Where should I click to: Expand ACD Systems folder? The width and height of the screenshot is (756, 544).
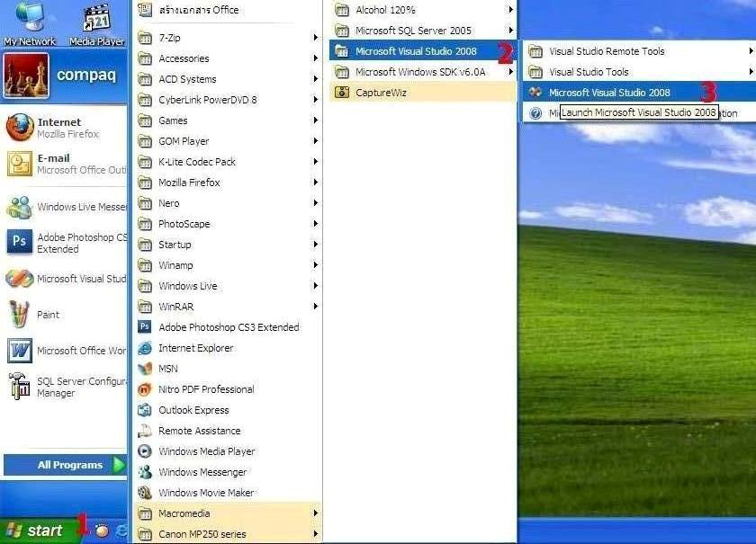227,79
